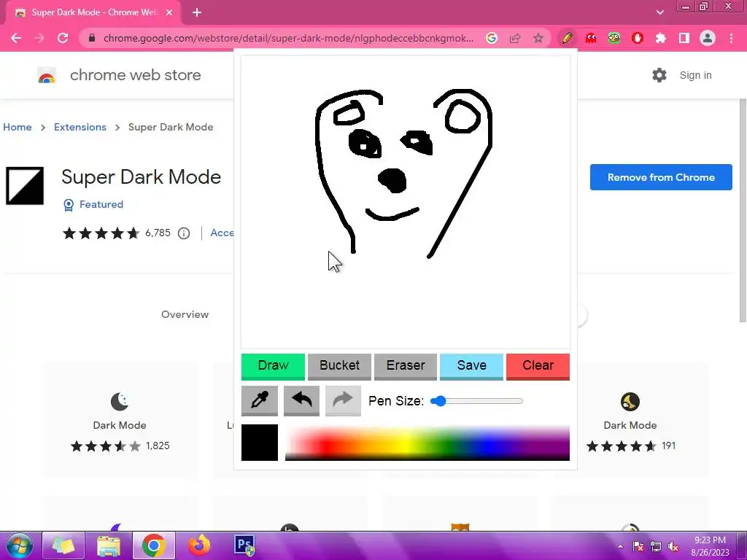This screenshot has height=560, width=747.
Task: Open the Chrome profile avatar
Action: pos(708,38)
